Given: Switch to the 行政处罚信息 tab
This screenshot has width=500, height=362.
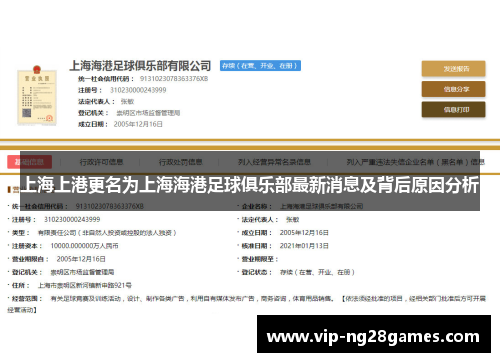Looking at the screenshot, I should [180, 162].
